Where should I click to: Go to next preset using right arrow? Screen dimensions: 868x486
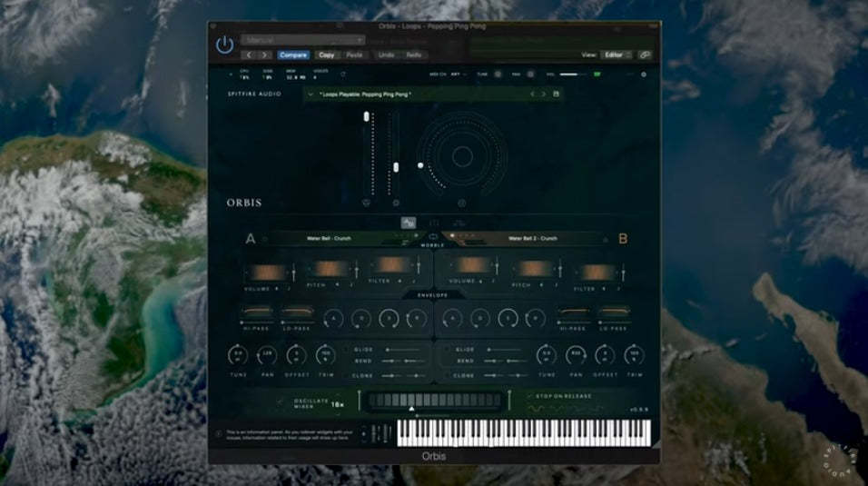click(x=544, y=94)
